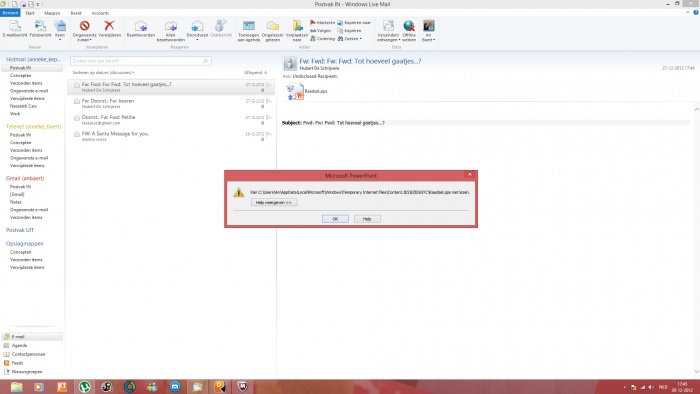700x394 pixels.
Task: Click the Doorsturen forward icon
Action: (x=197, y=26)
